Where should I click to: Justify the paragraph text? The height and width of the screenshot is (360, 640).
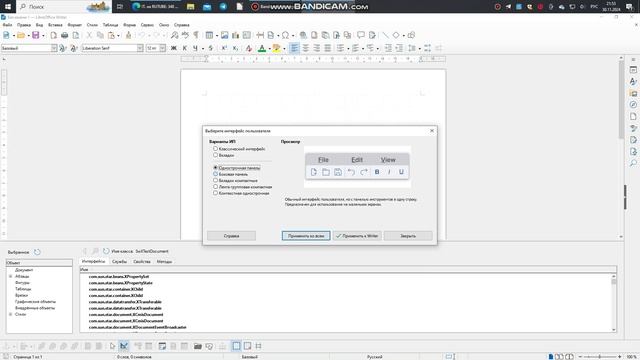328,48
